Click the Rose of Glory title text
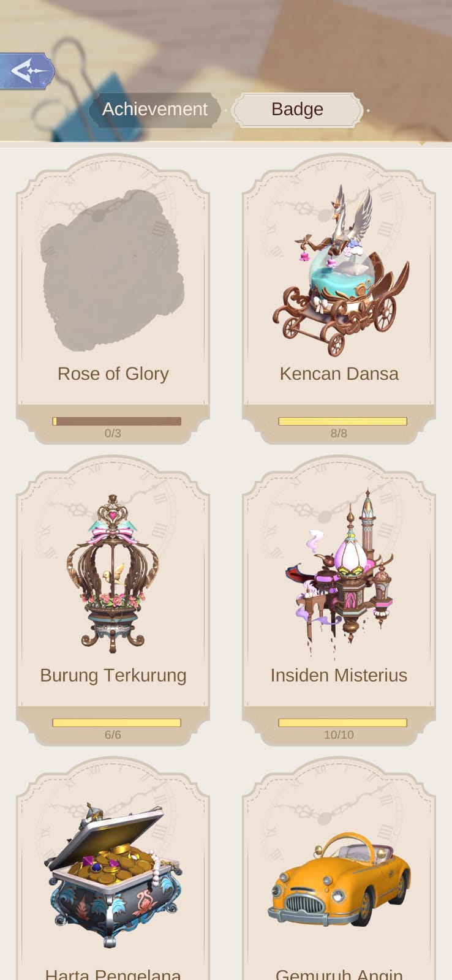The height and width of the screenshot is (980, 452). pos(113,374)
